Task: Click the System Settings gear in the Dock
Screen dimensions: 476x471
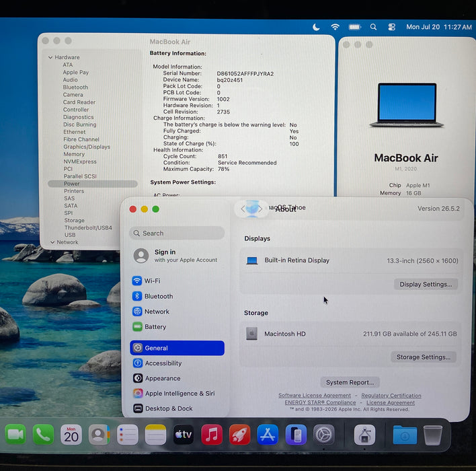Action: (x=323, y=435)
